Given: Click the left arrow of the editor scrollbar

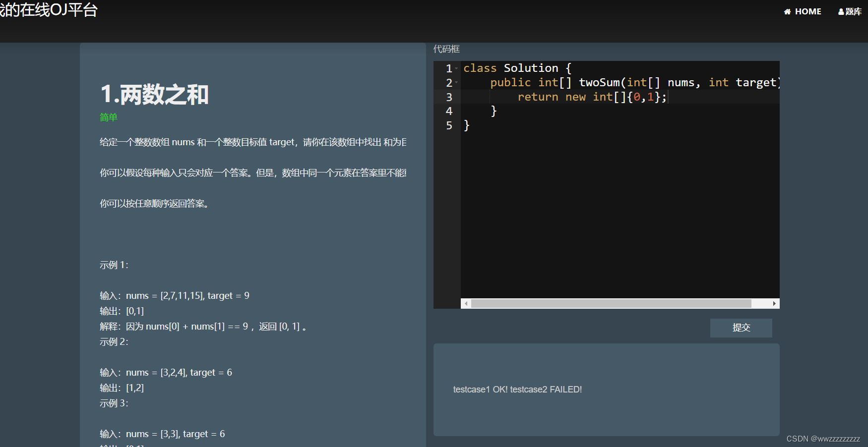Looking at the screenshot, I should [466, 303].
